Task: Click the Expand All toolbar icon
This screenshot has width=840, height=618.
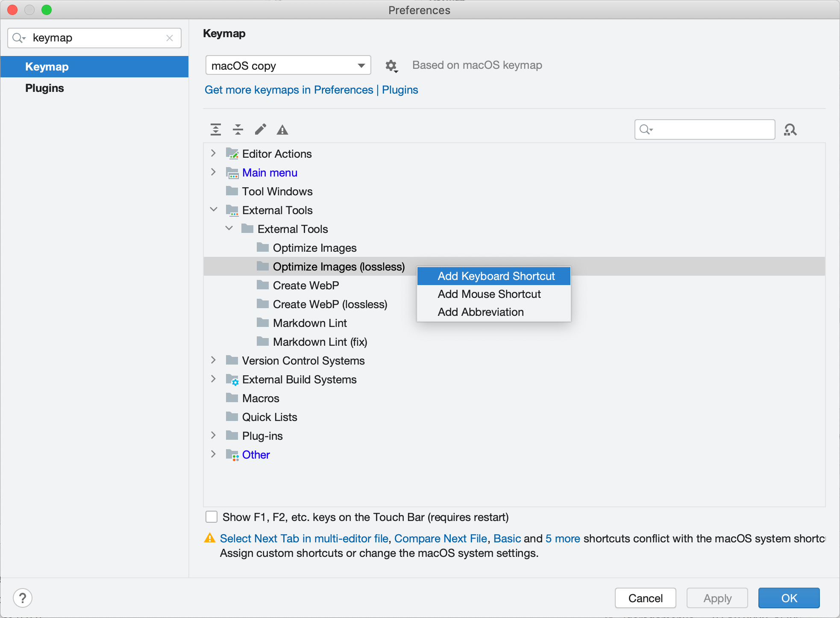Action: (x=216, y=129)
